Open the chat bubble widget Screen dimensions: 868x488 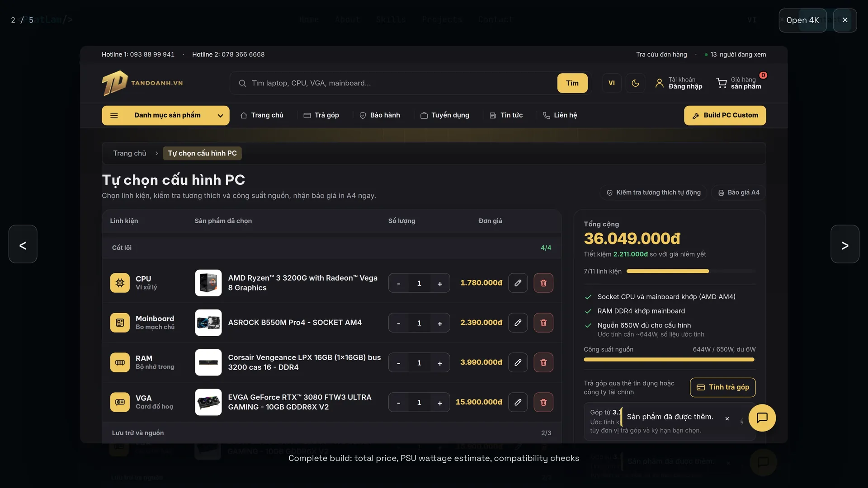[x=762, y=418]
